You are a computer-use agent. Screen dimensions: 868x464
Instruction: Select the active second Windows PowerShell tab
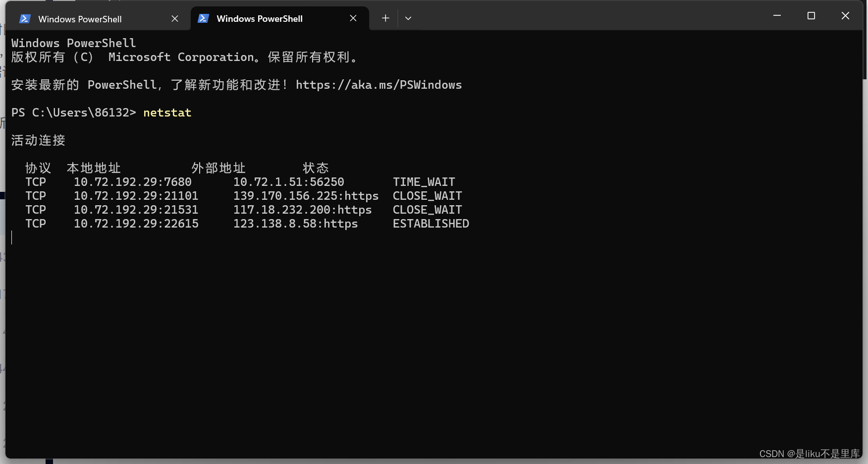click(280, 19)
